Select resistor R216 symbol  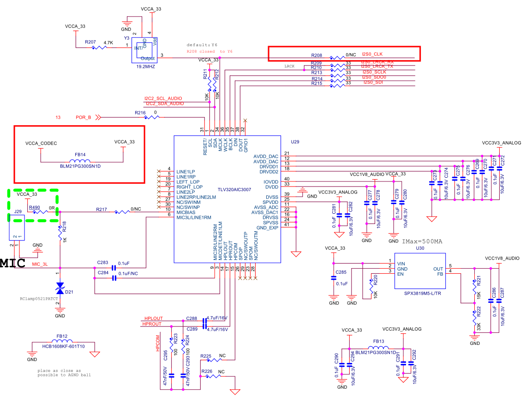tap(151, 117)
